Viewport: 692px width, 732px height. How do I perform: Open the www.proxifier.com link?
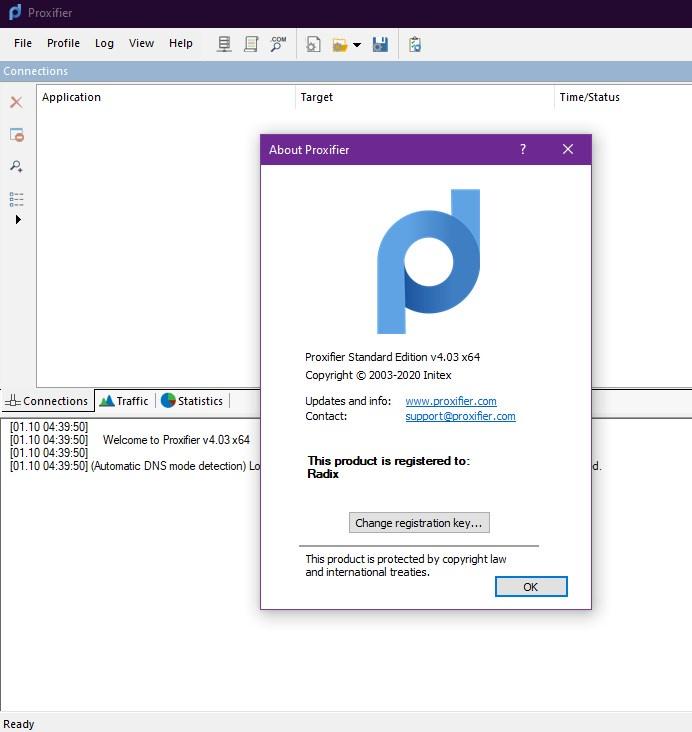(450, 401)
